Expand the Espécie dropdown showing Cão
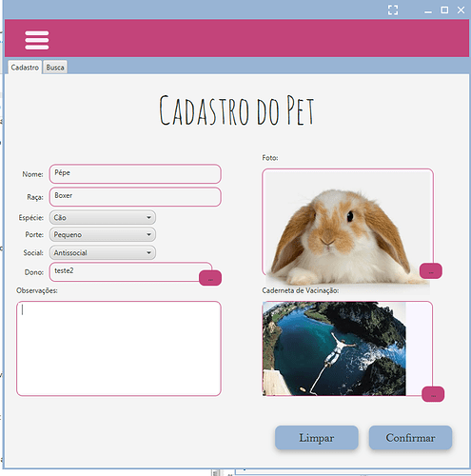Viewport: 471px width, 476px height. coord(103,218)
